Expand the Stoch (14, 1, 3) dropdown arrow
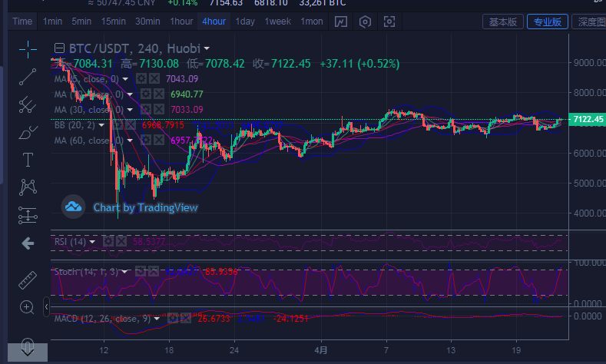Viewport: 606px width, 364px height. [124, 272]
